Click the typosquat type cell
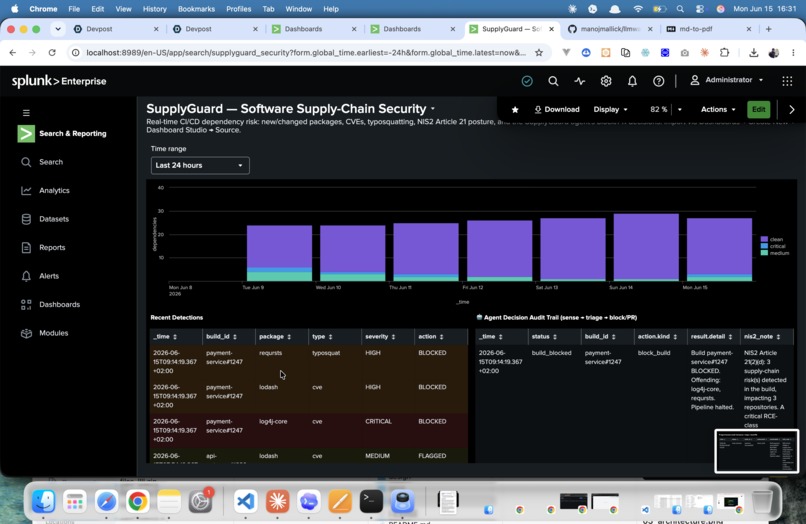The height and width of the screenshot is (524, 806). (326, 353)
